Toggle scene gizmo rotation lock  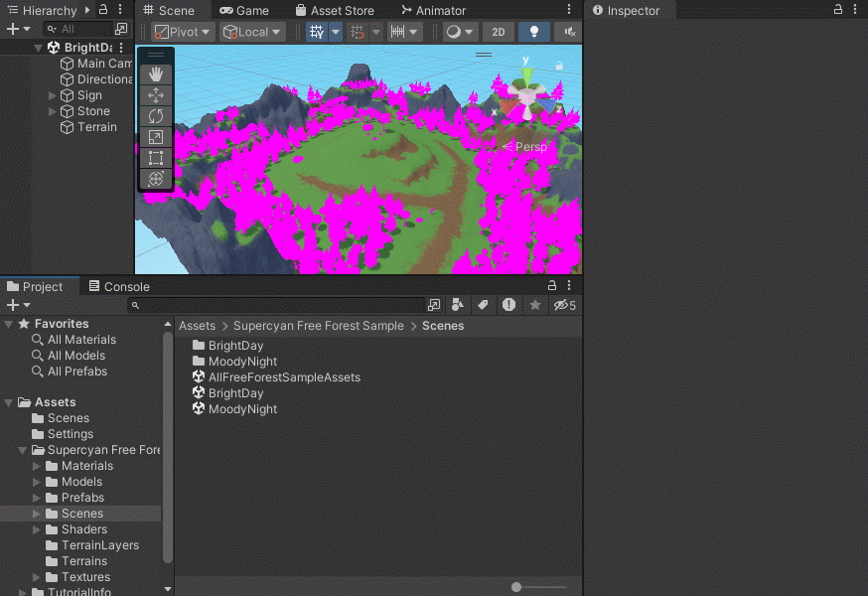[x=559, y=66]
